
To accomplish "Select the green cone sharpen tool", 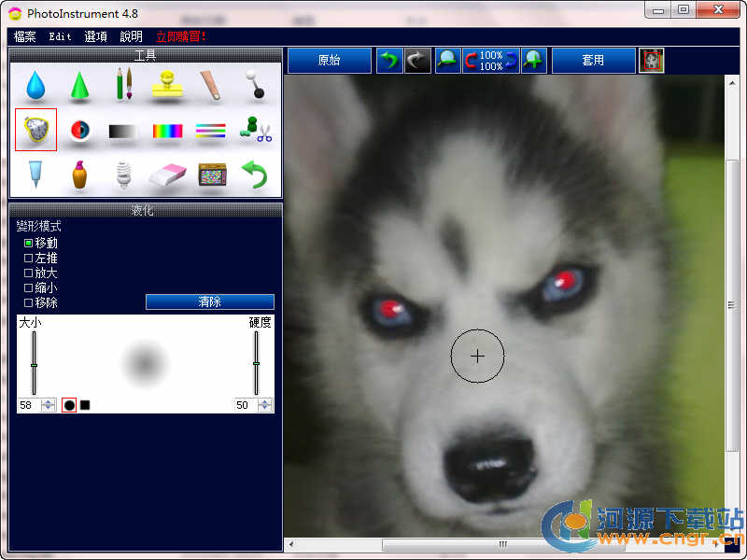I will (80, 86).
